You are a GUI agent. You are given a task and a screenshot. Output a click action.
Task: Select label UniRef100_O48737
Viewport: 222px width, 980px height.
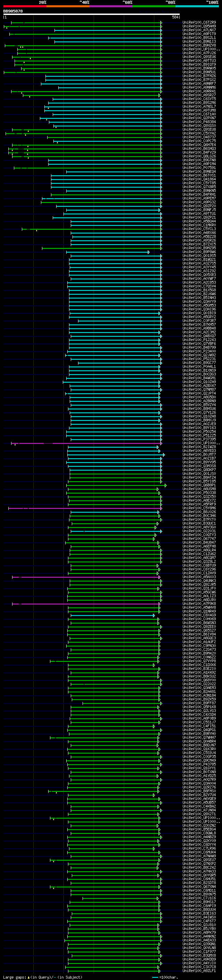[199, 137]
